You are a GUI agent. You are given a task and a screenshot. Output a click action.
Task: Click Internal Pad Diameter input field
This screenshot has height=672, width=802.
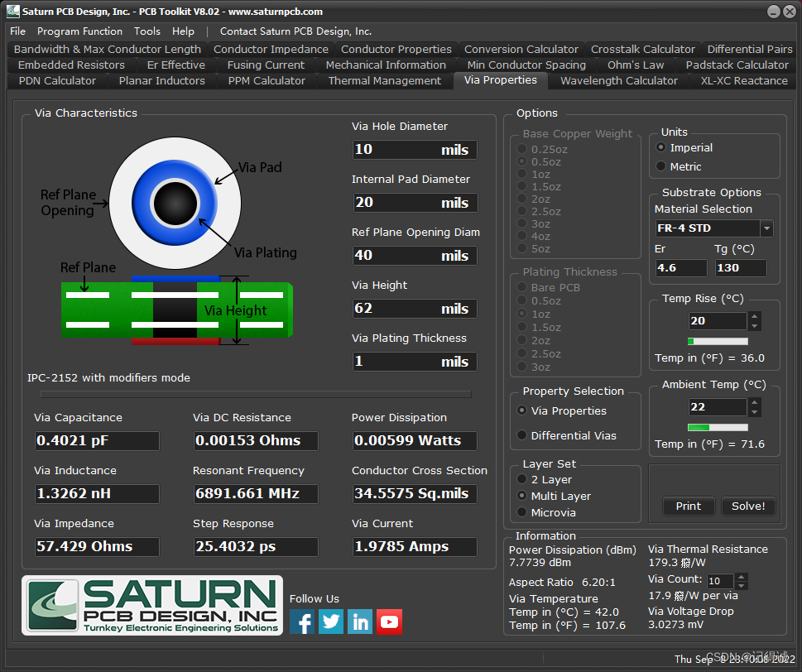pos(415,203)
